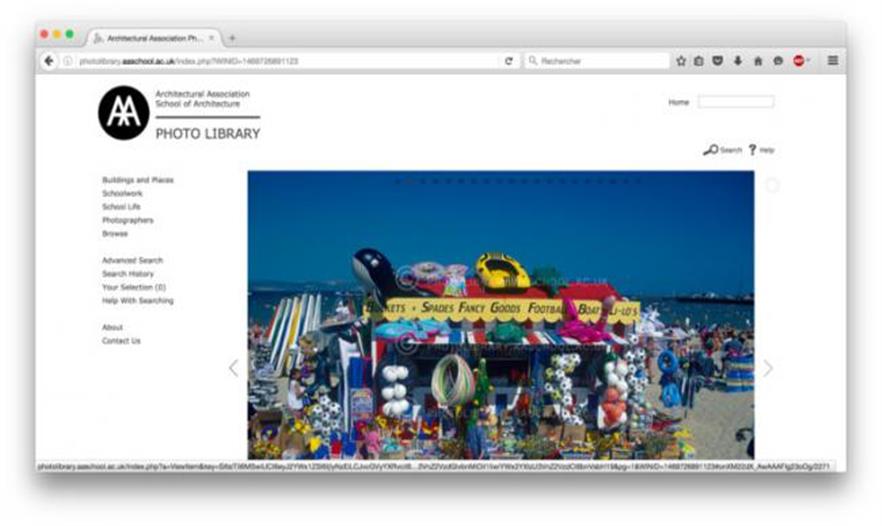Show the next photo with right chevron
Viewport: 882px width, 526px height.
[768, 368]
